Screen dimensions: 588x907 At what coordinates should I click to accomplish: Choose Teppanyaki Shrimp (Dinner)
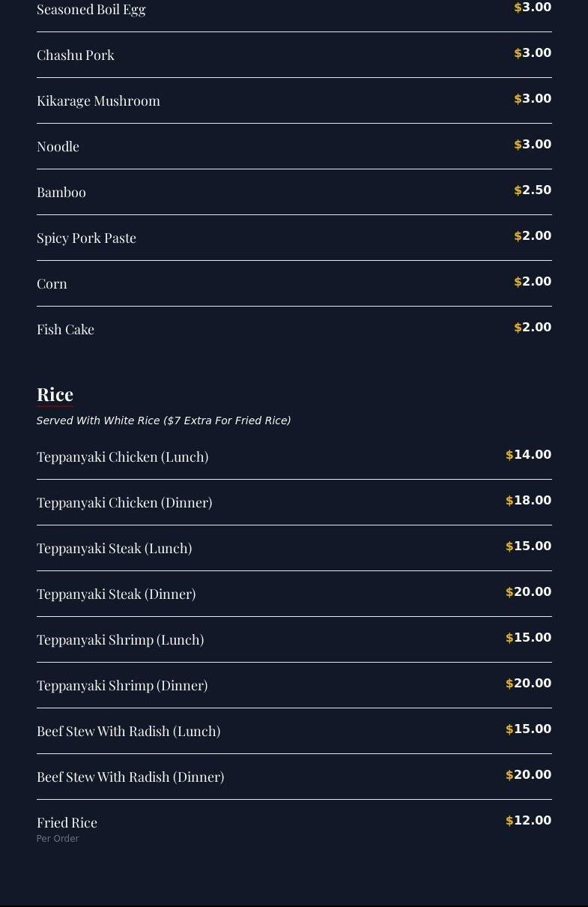click(122, 686)
